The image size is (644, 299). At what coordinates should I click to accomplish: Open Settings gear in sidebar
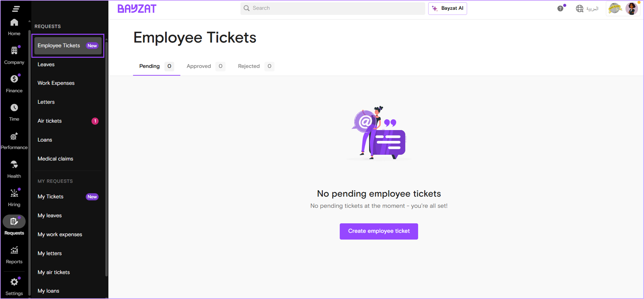(x=14, y=286)
